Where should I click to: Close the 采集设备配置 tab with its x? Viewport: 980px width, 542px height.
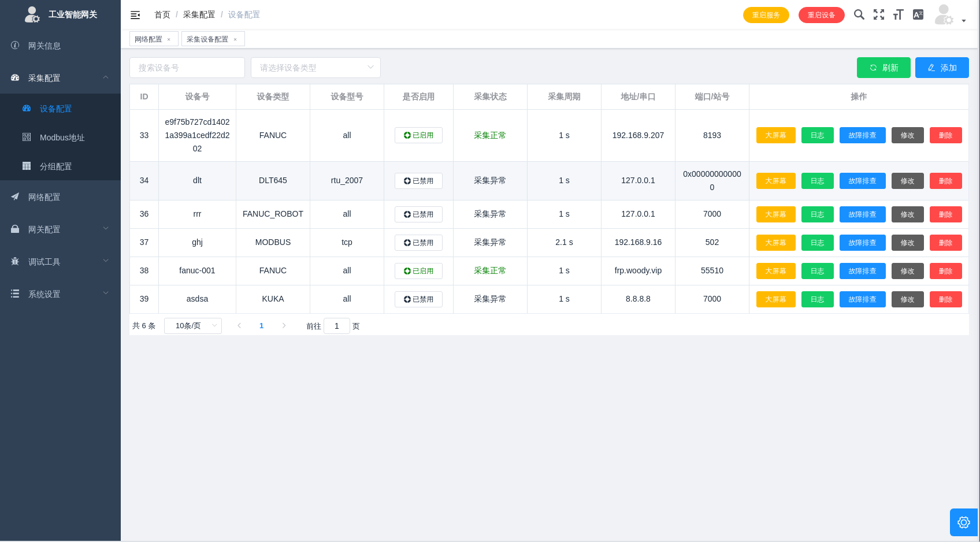click(235, 39)
